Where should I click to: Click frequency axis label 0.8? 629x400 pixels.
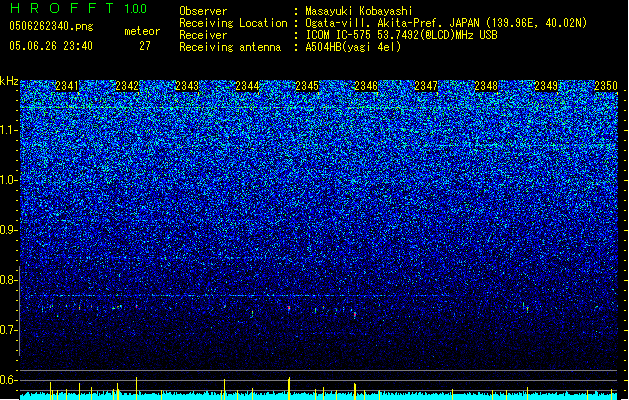click(x=8, y=280)
